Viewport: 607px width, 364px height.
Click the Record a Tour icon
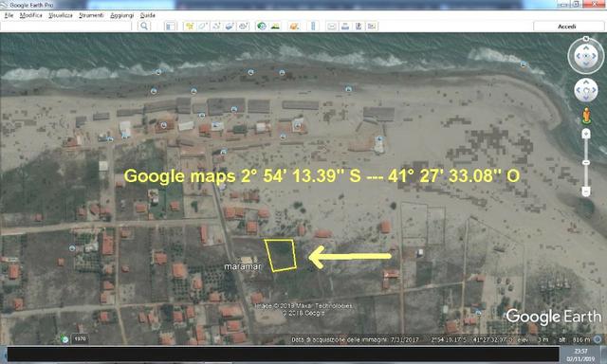243,26
